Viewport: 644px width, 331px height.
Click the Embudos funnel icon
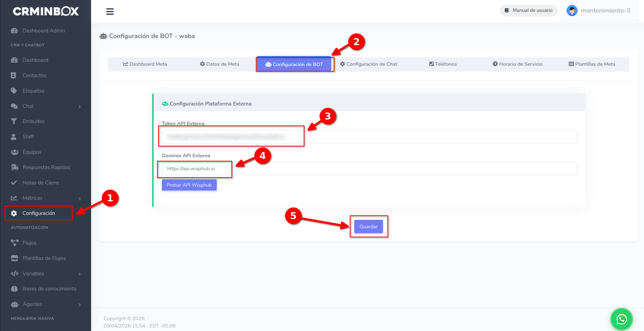14,121
